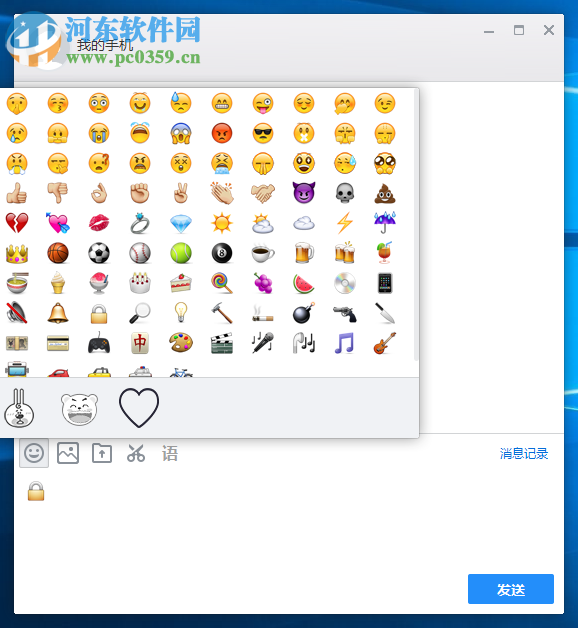Insert the thumbs down emoji
This screenshot has height=628, width=578.
pos(58,193)
